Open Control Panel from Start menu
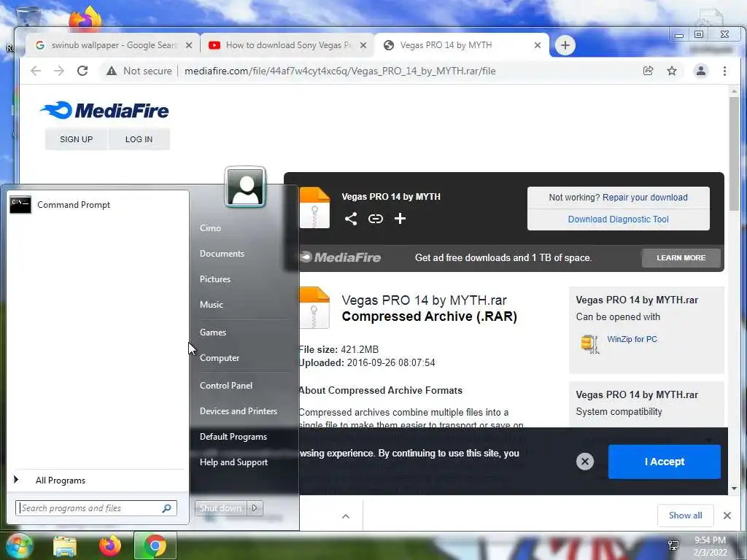Viewport: 747px width, 560px height. [x=226, y=386]
